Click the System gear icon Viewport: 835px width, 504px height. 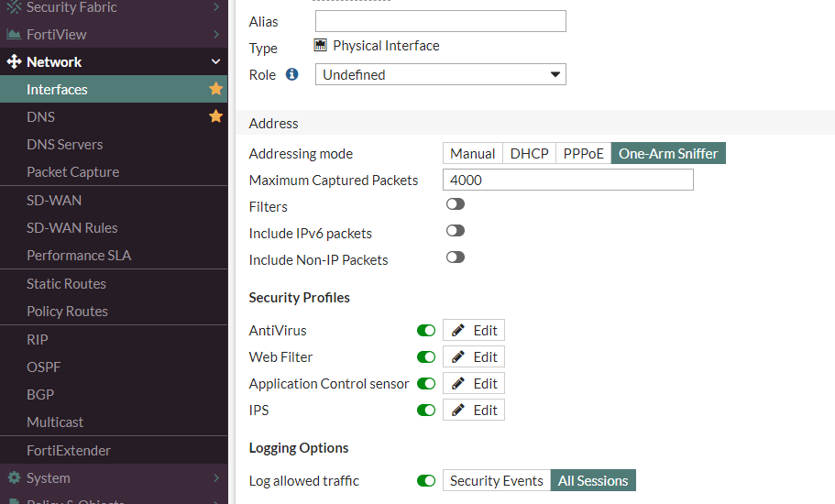click(x=14, y=478)
